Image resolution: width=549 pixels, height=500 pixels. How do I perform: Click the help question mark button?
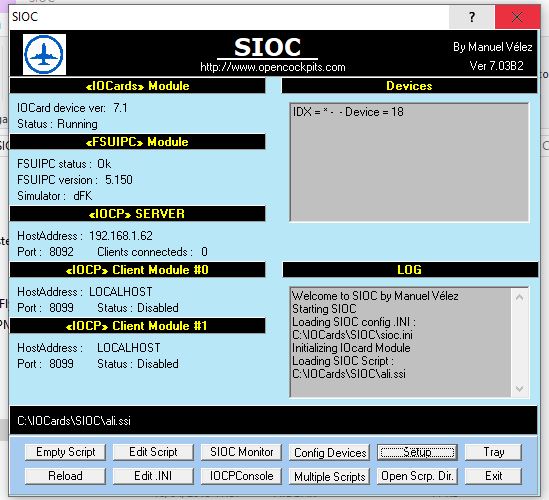[x=472, y=17]
